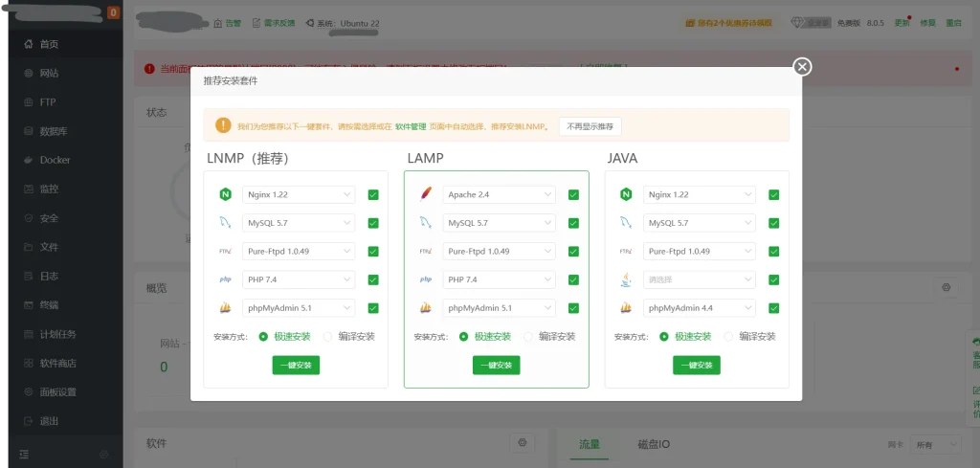Image resolution: width=980 pixels, height=468 pixels.
Task: Click the php icon in LAMP column
Action: (x=426, y=279)
